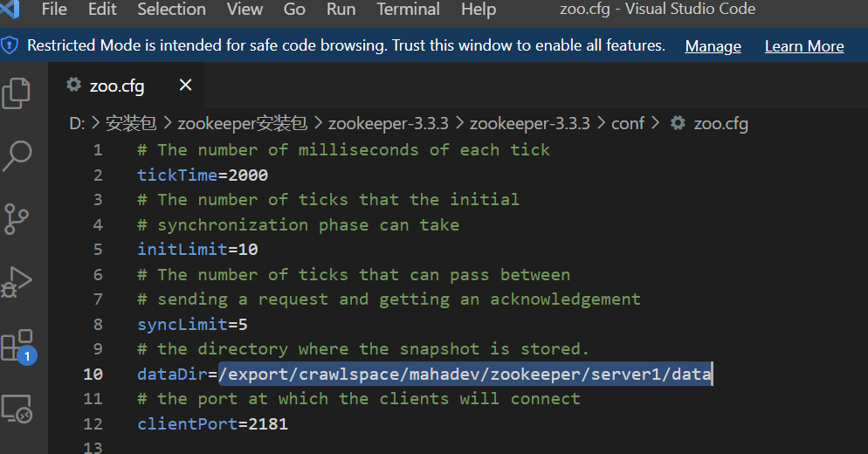Open the Explorer view in the activity bar
Viewport: 868px width, 454px height.
point(17,93)
